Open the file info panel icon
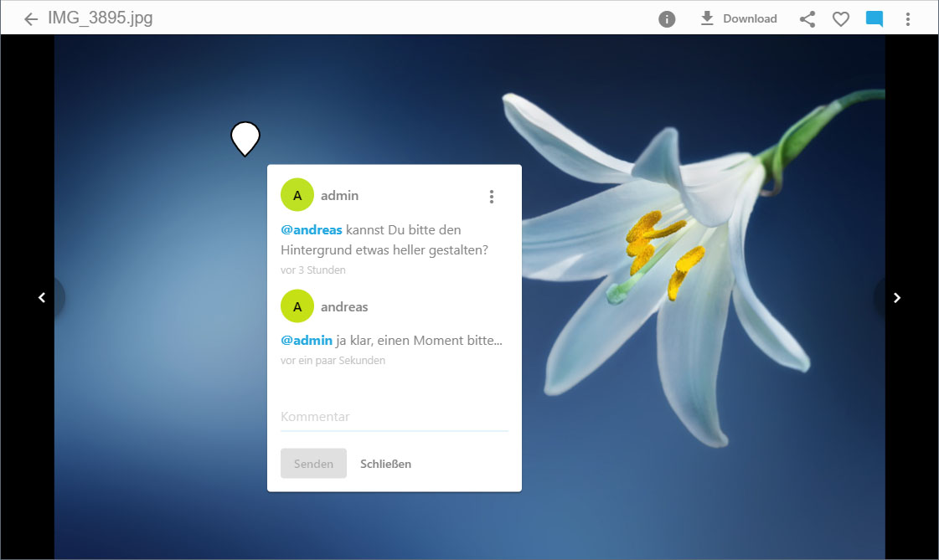Viewport: 939px width, 560px height. pos(667,18)
